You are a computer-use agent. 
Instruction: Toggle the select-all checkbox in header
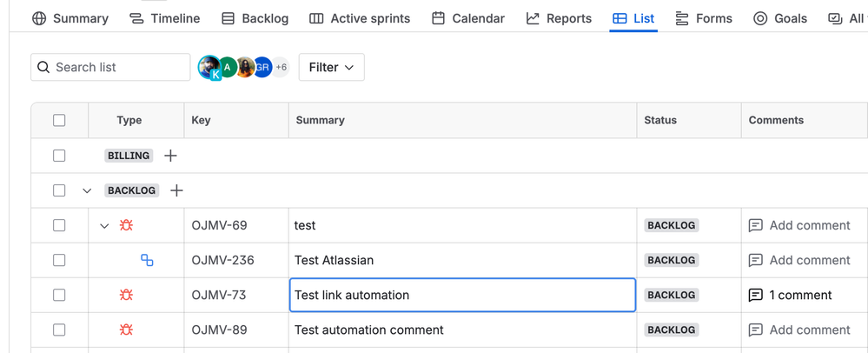tap(59, 120)
